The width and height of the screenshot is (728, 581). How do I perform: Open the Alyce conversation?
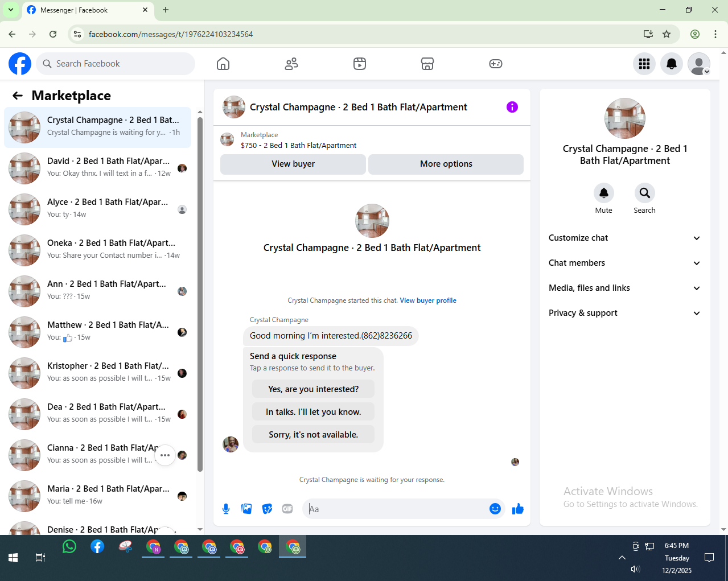98,209
